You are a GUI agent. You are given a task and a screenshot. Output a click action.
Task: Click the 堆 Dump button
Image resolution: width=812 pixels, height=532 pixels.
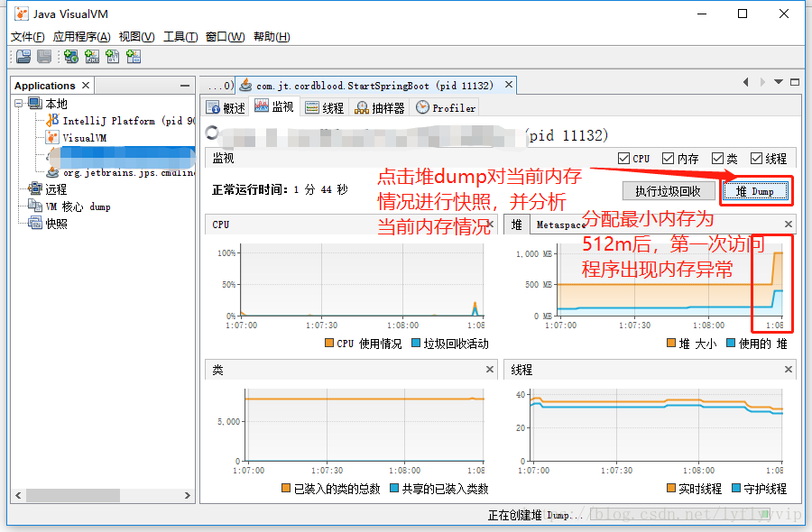click(754, 191)
